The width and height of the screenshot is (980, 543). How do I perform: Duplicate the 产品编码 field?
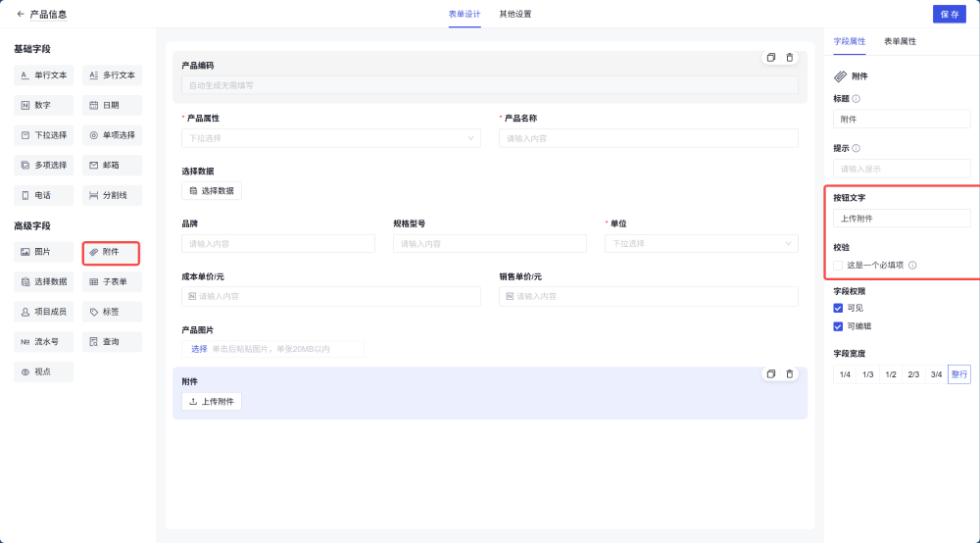click(771, 58)
